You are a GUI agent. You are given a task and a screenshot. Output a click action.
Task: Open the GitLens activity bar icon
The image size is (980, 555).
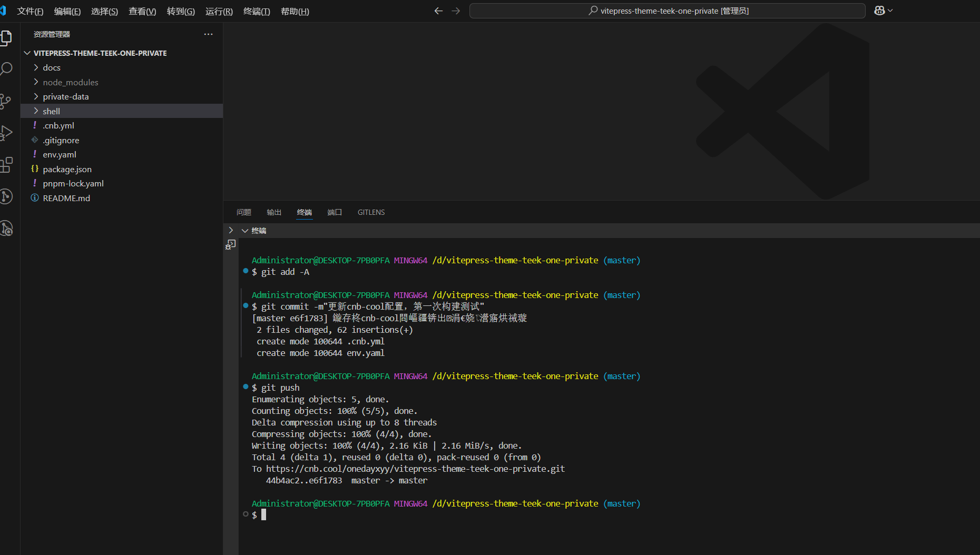click(6, 196)
